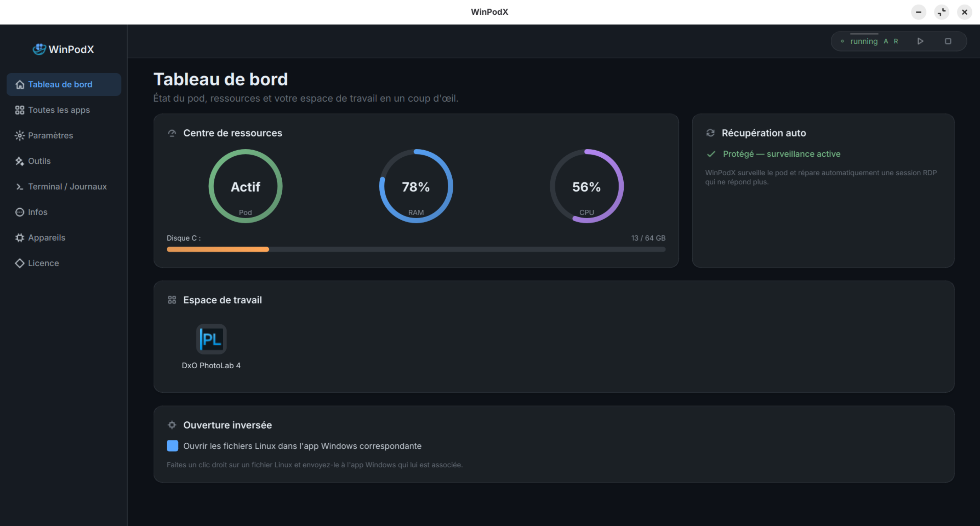Click the Centre de ressources gauge icon
980x526 pixels.
(x=172, y=133)
